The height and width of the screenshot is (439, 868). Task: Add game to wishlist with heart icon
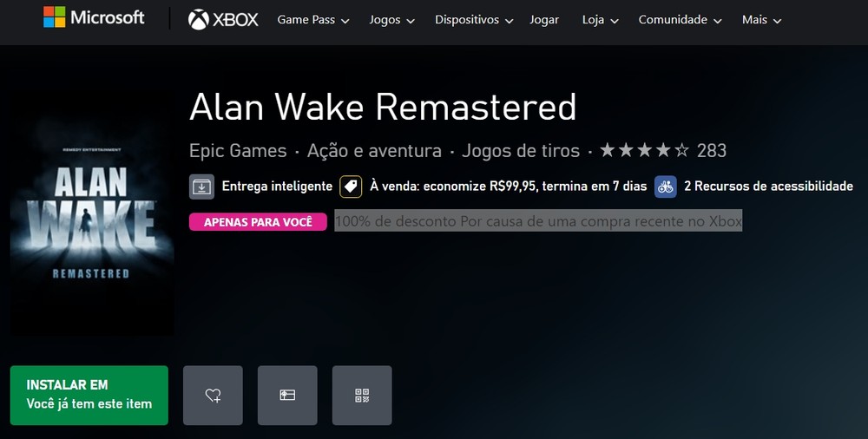[x=214, y=396]
